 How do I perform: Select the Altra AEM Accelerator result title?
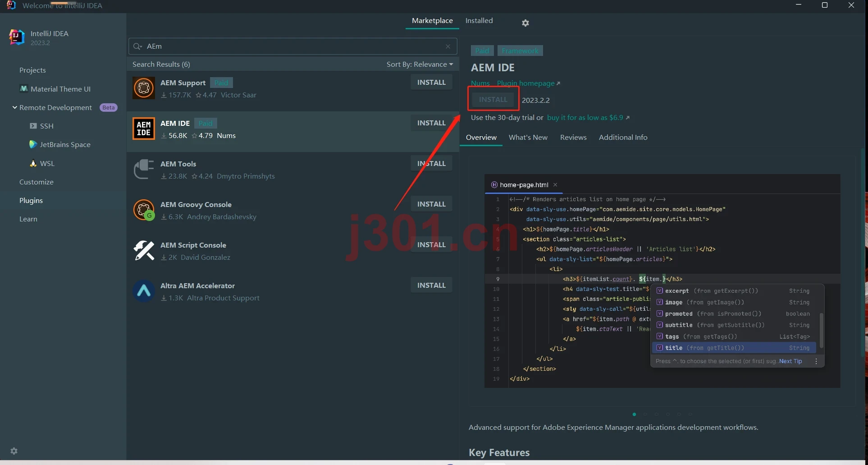pos(197,285)
